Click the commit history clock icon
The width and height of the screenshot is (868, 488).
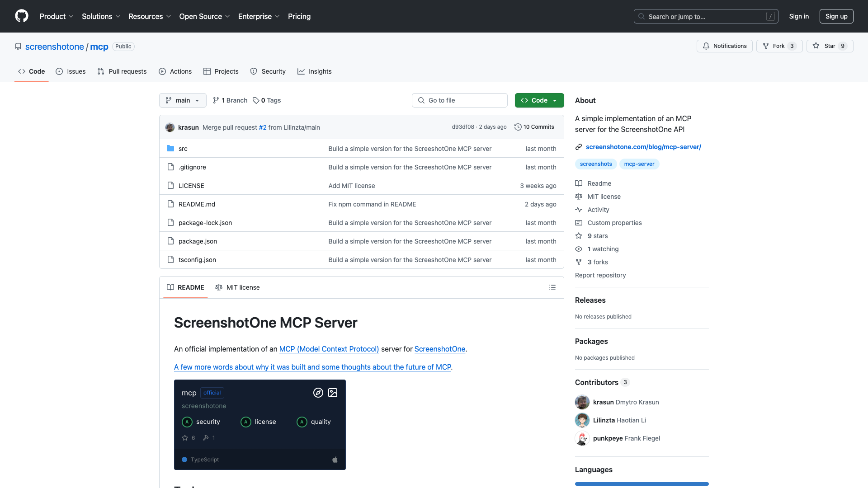click(518, 127)
